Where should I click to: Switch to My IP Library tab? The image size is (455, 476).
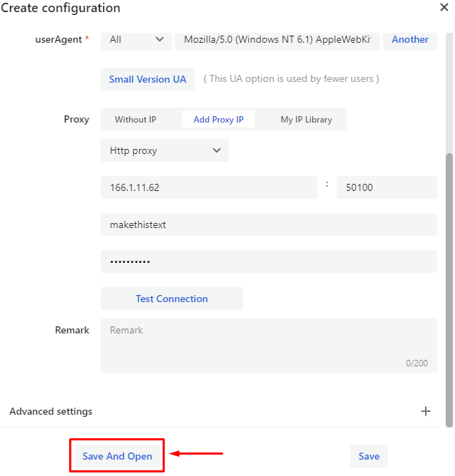[x=306, y=120]
